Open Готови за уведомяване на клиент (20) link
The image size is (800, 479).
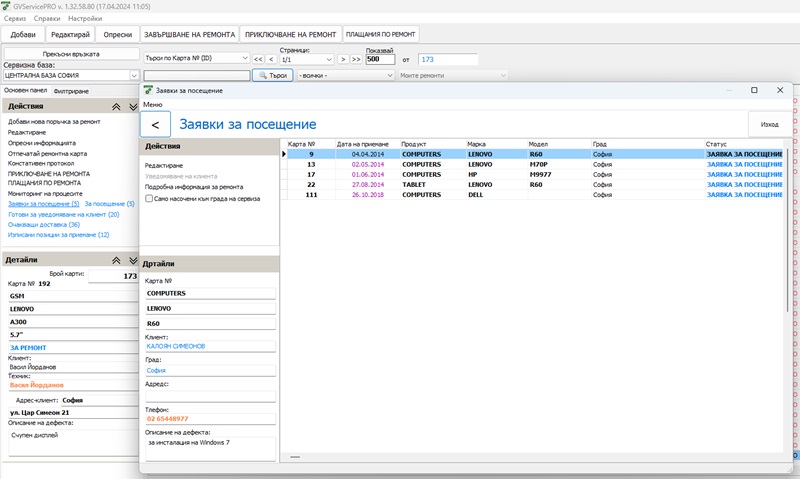pos(64,215)
